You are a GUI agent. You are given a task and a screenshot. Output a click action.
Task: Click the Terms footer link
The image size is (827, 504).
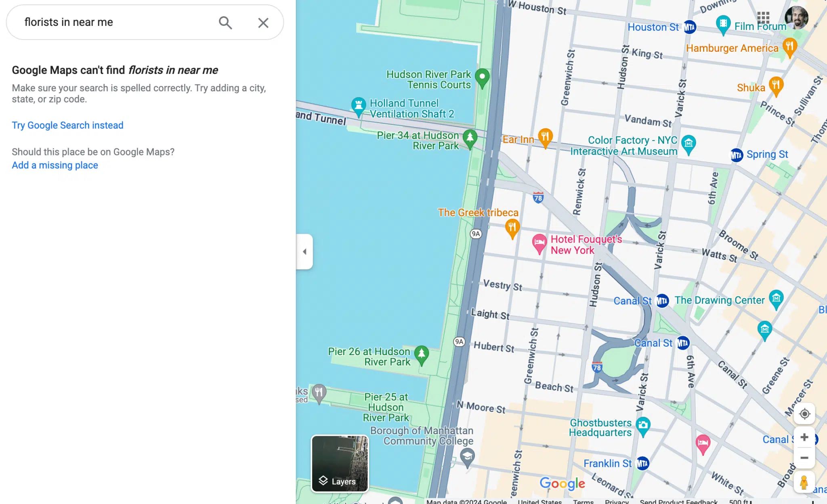583,502
